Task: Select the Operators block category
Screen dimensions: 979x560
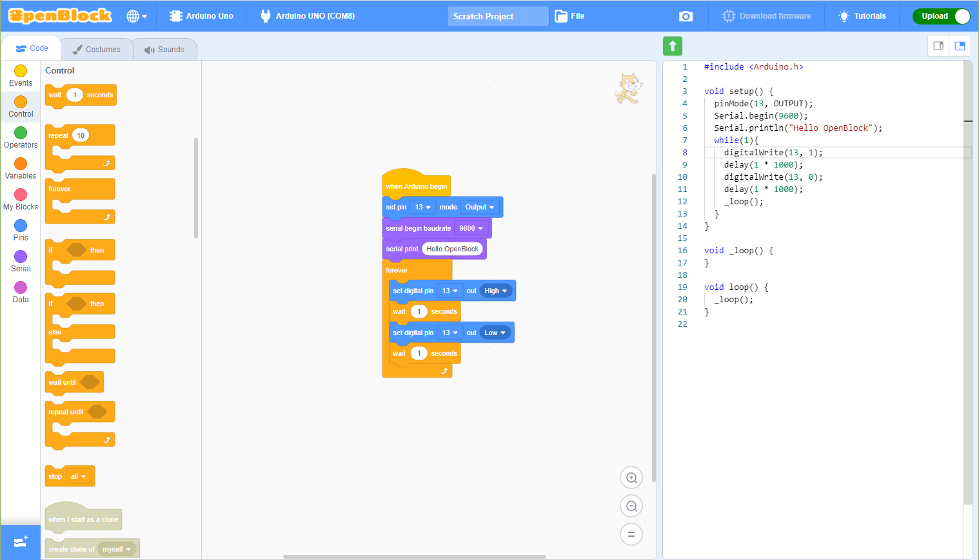Action: (x=21, y=138)
